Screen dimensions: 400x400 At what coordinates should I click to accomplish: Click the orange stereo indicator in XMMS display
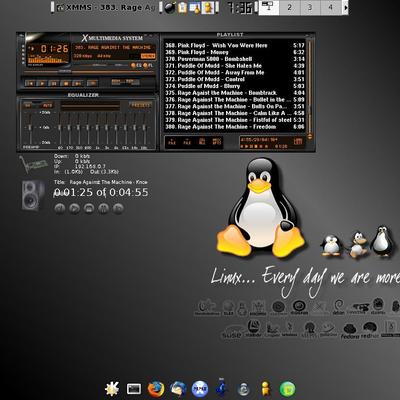148,56
